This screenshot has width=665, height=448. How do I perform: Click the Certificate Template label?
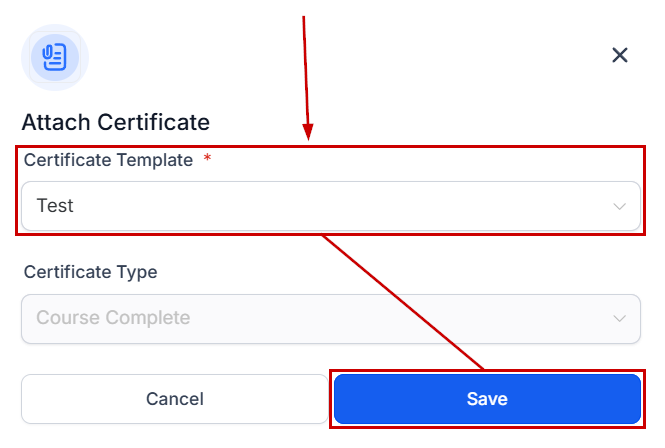pyautogui.click(x=108, y=160)
